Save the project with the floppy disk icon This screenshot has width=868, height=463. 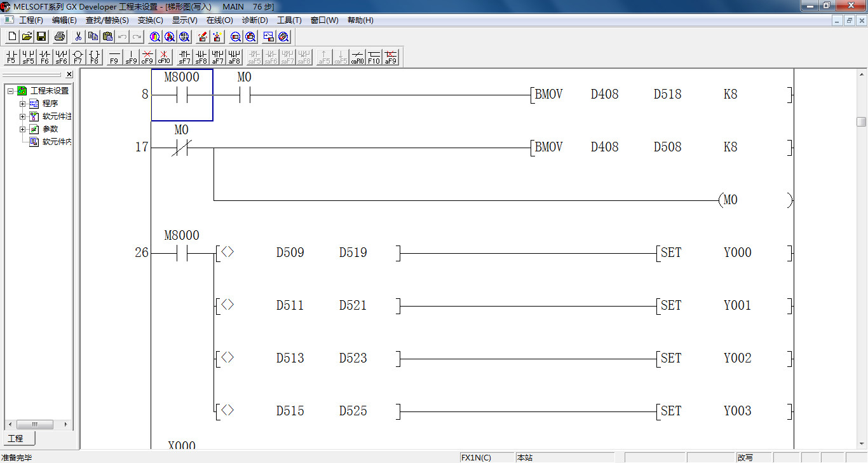click(41, 37)
